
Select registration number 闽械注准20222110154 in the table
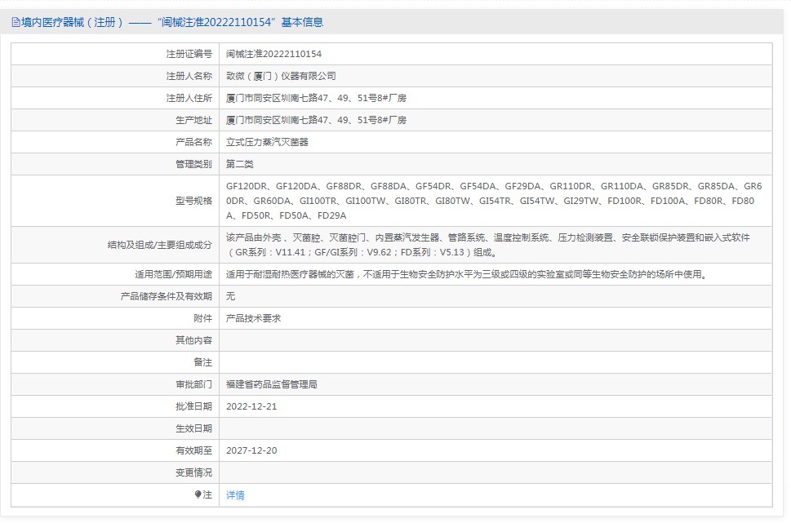(273, 54)
